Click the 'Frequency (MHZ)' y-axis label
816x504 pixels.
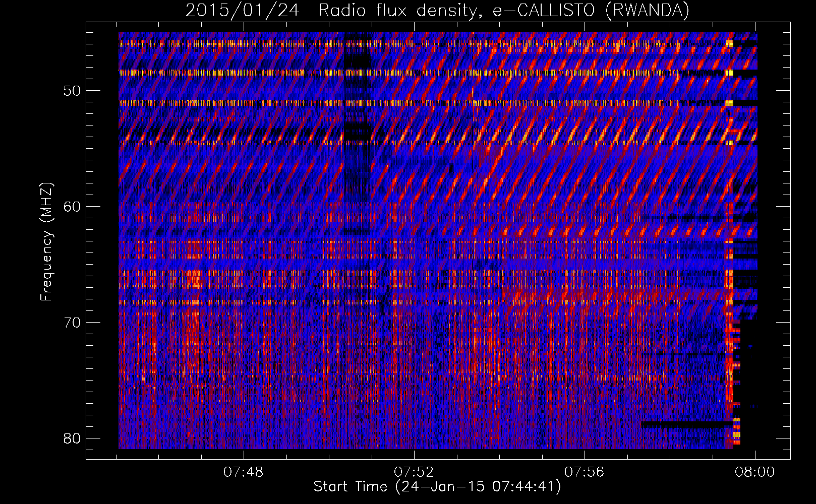(x=46, y=242)
